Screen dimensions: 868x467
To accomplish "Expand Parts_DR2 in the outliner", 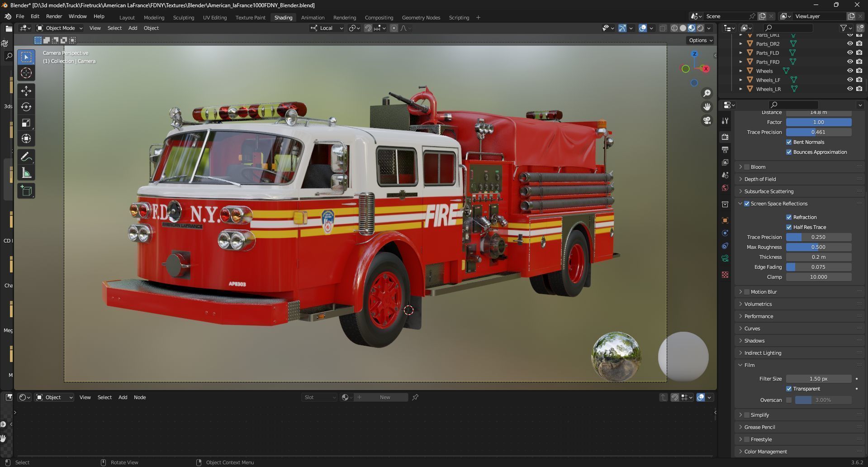I will tap(740, 44).
